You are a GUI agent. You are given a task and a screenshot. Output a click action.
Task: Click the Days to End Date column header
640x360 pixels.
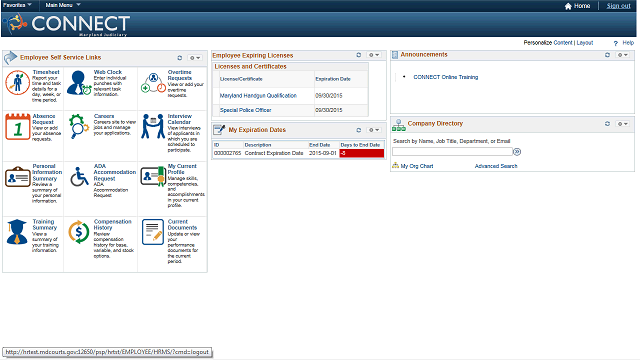click(360, 145)
